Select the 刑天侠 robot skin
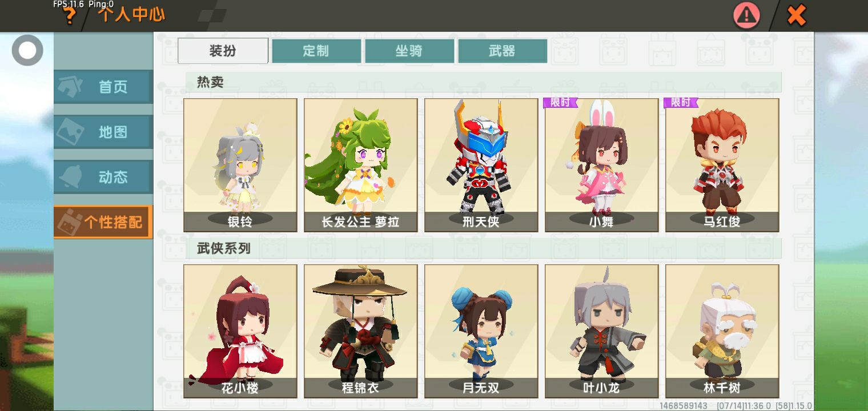Screen dimensions: 868x411 coord(481,165)
